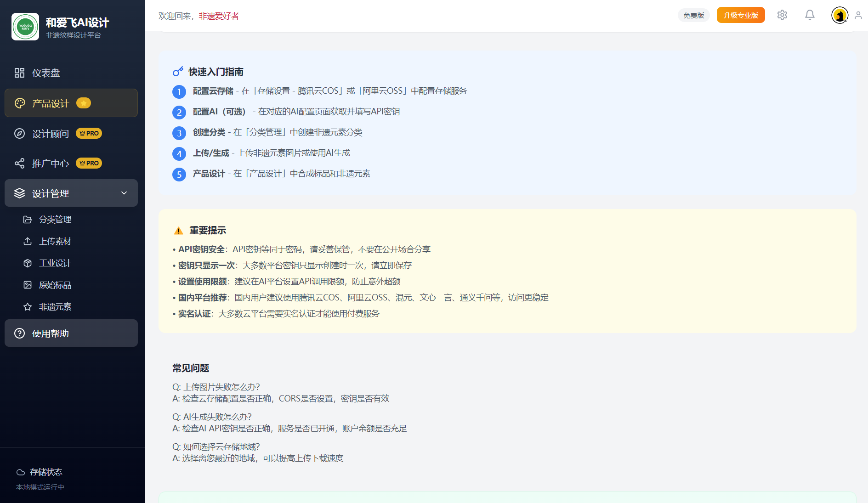Click the user avatar picture
Viewport: 868px width, 503px height.
[840, 15]
